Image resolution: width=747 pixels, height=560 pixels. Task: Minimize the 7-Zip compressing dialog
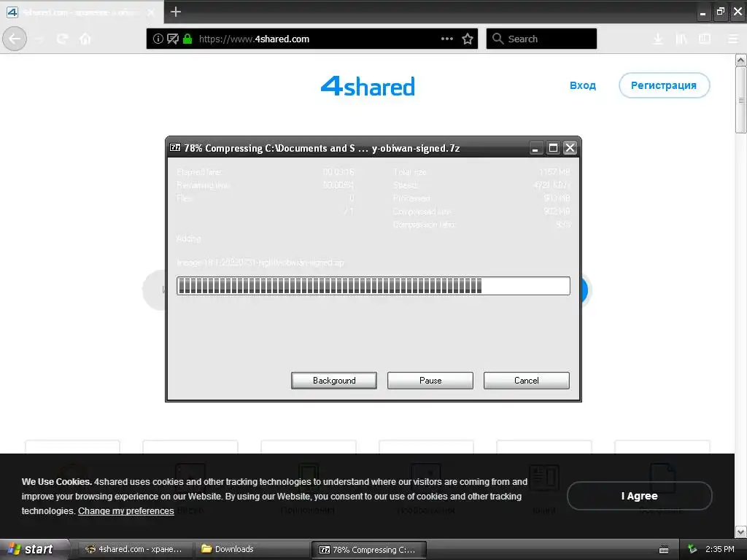[x=535, y=148]
